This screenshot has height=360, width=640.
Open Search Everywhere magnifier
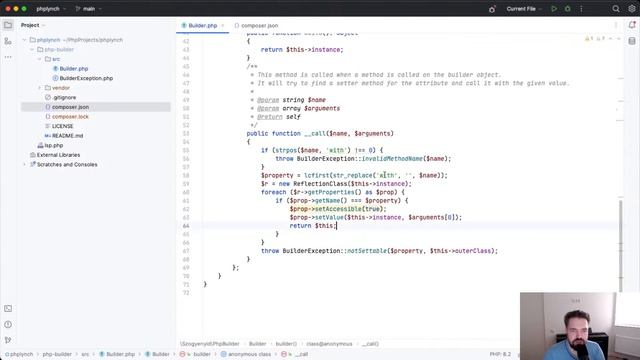point(616,9)
